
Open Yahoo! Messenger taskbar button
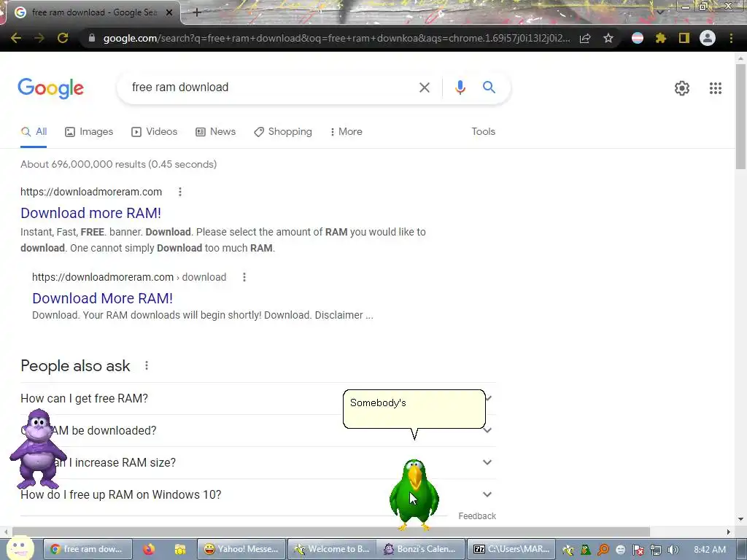[x=241, y=549]
